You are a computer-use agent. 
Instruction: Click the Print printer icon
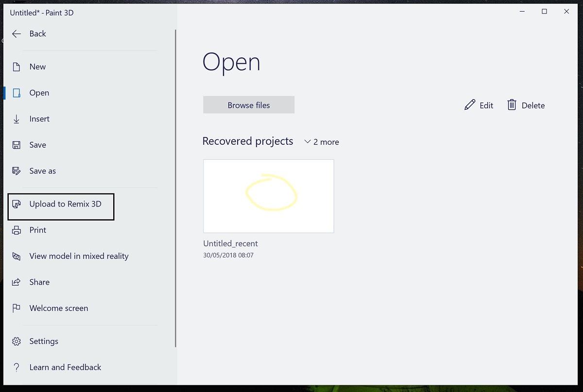pos(17,230)
